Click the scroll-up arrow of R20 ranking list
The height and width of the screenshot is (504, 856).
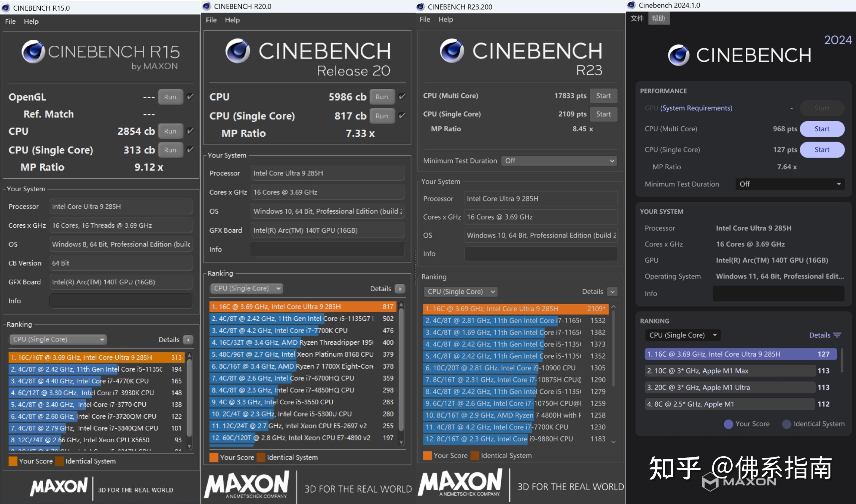click(401, 304)
